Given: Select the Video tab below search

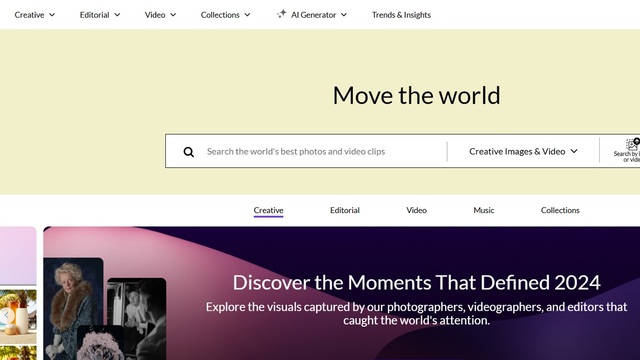Looking at the screenshot, I should tap(416, 210).
